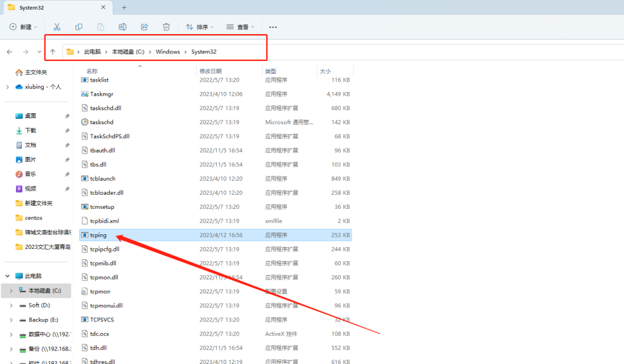Open the Sort dropdown menu
The height and width of the screenshot is (364, 624).
[x=200, y=27]
